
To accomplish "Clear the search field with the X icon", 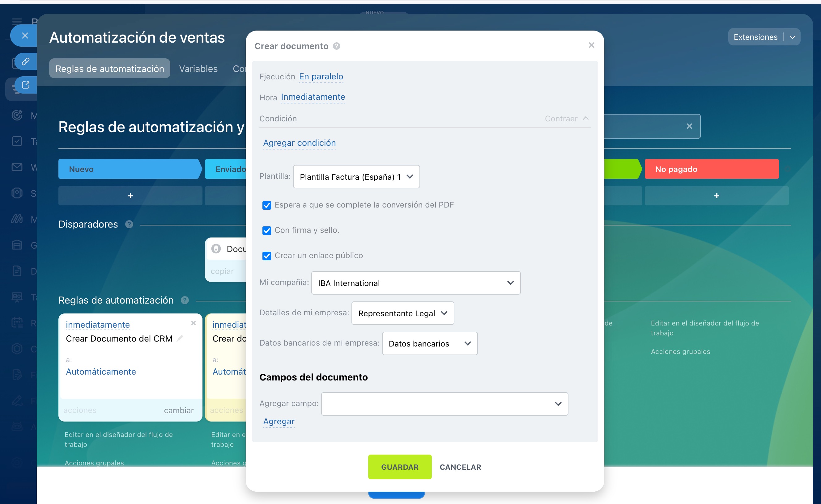I will [x=689, y=126].
